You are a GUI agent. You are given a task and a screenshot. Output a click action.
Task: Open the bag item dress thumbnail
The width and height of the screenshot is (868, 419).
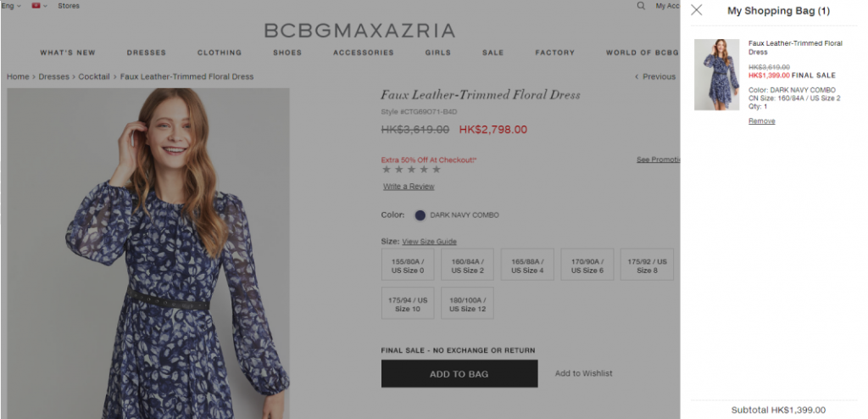716,75
